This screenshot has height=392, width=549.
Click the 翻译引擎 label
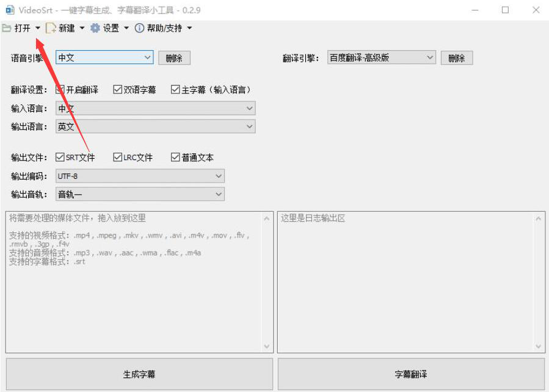[301, 58]
